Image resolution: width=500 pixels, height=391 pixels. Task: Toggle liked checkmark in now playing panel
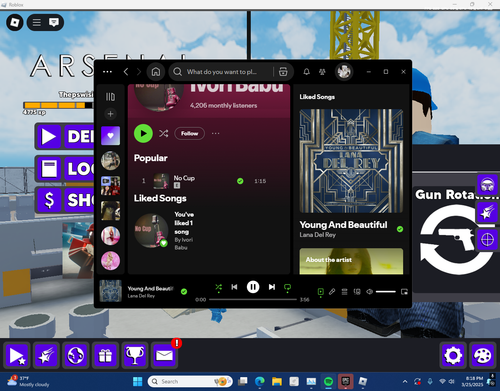point(400,229)
